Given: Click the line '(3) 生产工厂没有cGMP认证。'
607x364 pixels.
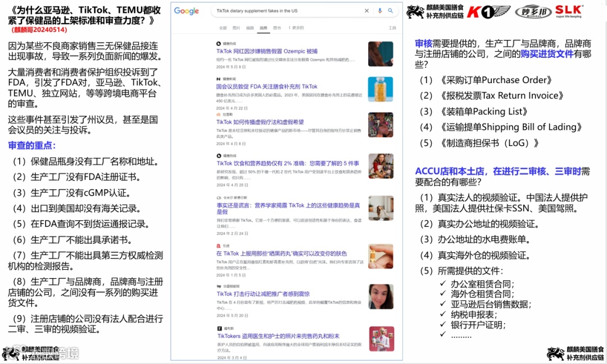Looking at the screenshot, I should pos(73,193).
